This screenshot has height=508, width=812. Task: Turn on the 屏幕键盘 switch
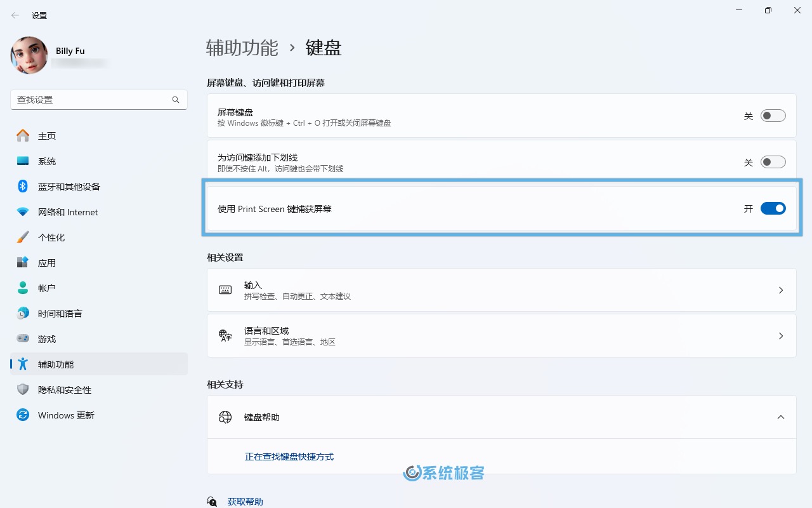773,116
